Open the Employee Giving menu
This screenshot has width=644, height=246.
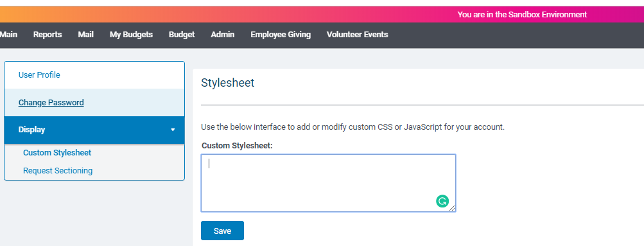[281, 35]
